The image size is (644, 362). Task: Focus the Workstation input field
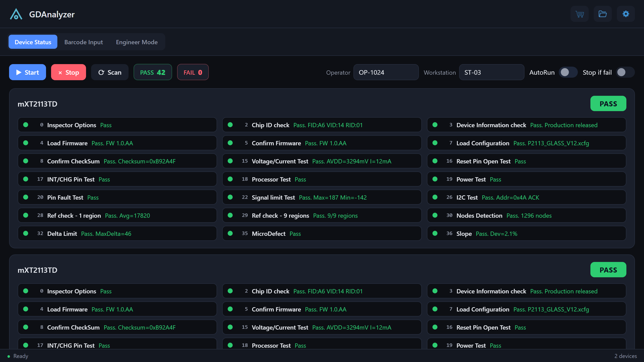(492, 72)
